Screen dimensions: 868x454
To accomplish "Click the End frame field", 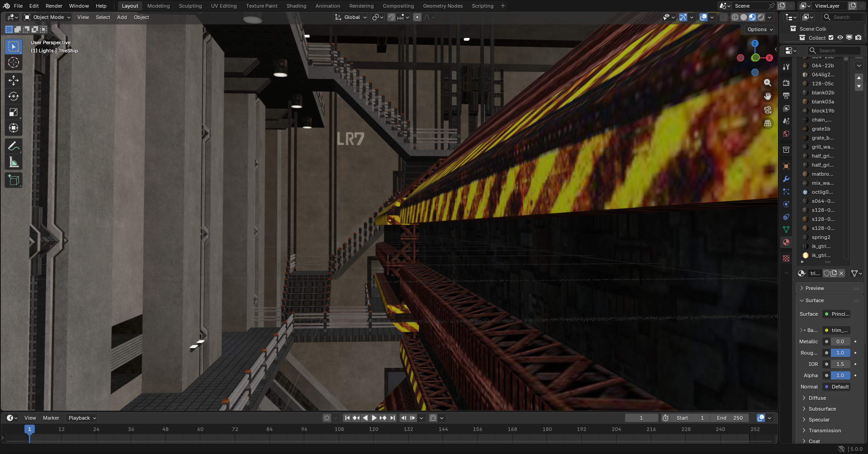I will [730, 418].
